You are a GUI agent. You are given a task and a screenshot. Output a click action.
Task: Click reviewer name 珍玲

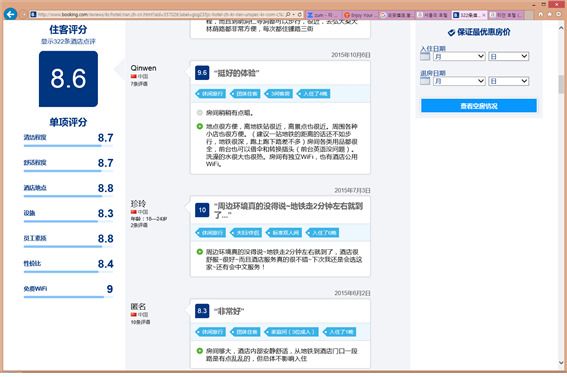tap(138, 204)
